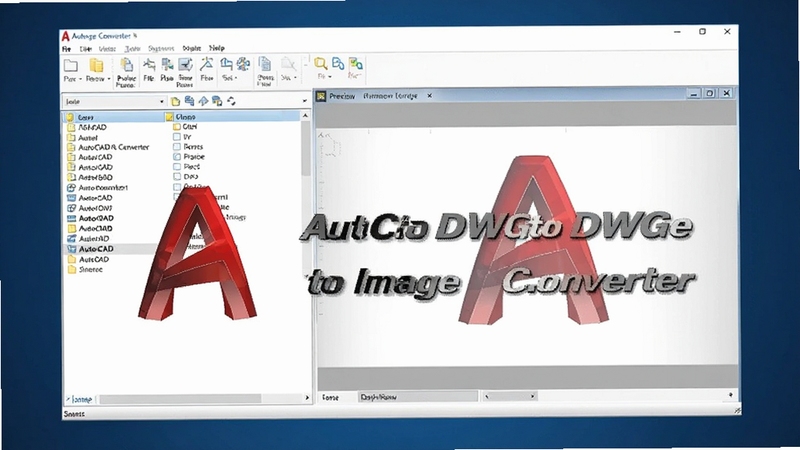Switch to the Preview tab
Viewport: 800px width, 450px height.
pyautogui.click(x=341, y=96)
